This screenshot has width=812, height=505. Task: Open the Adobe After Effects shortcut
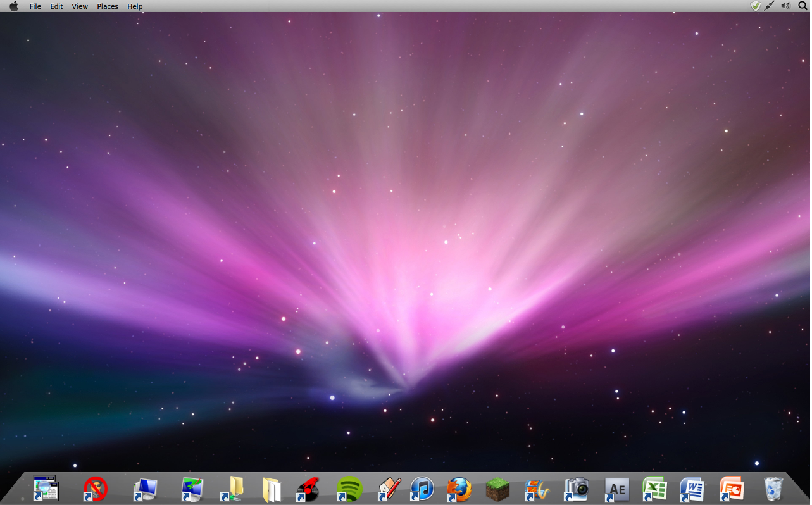617,487
